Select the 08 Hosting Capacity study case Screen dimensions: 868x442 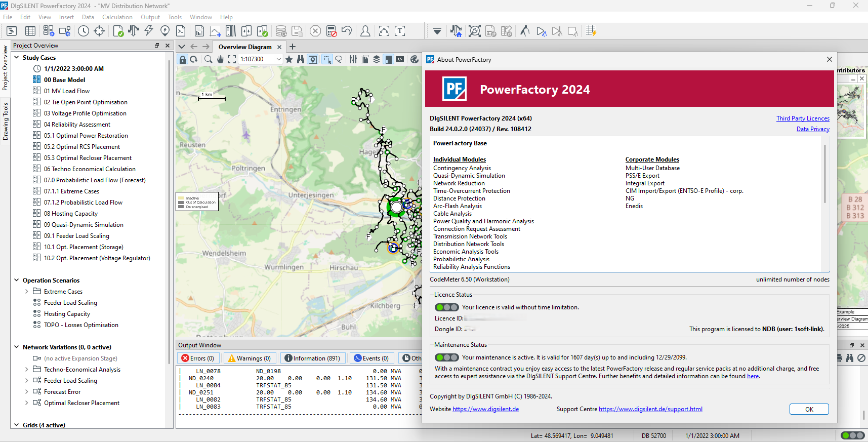70,214
